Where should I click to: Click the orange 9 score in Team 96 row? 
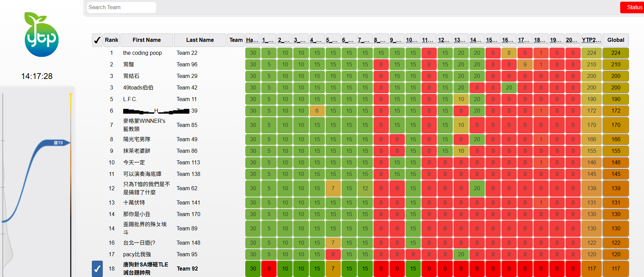click(525, 65)
